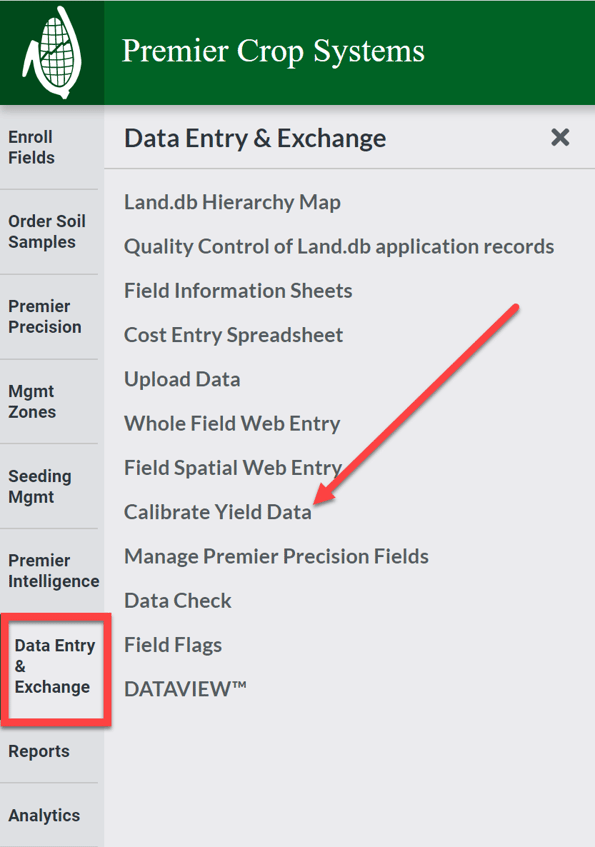The height and width of the screenshot is (847, 595).
Task: Select Quality Control of Land.db application records
Action: point(338,246)
